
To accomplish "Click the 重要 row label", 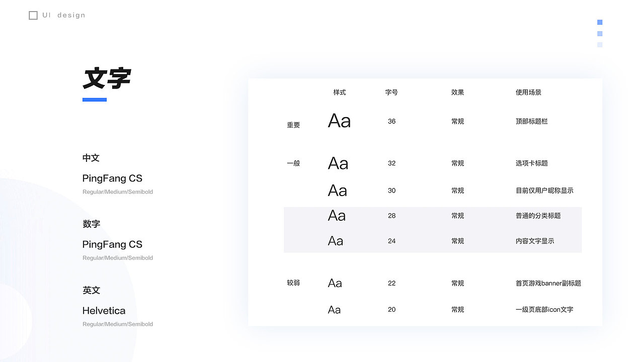I will click(x=293, y=125).
